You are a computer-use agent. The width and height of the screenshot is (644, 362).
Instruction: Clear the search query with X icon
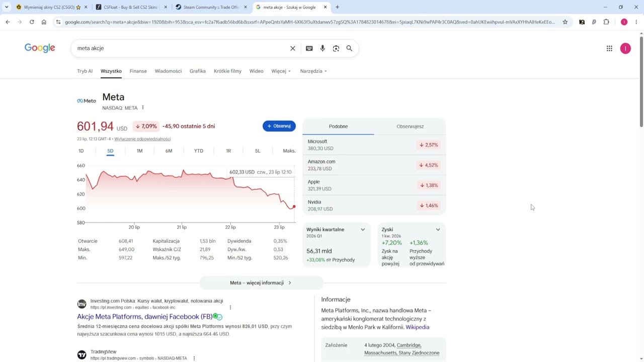[293, 48]
